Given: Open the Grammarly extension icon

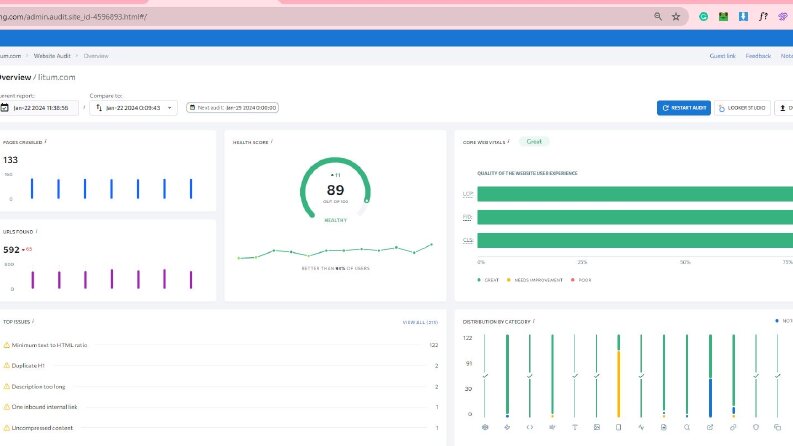Looking at the screenshot, I should pyautogui.click(x=703, y=17).
